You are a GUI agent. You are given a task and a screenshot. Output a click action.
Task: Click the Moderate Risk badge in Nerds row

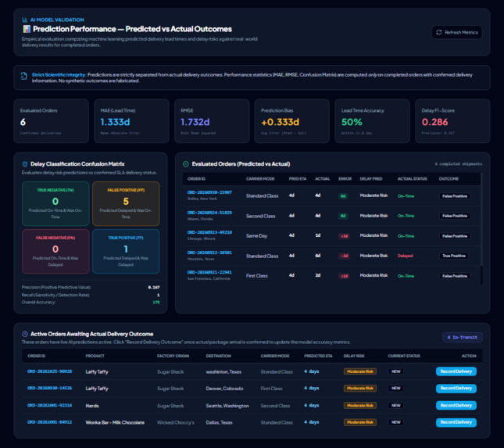click(x=359, y=405)
